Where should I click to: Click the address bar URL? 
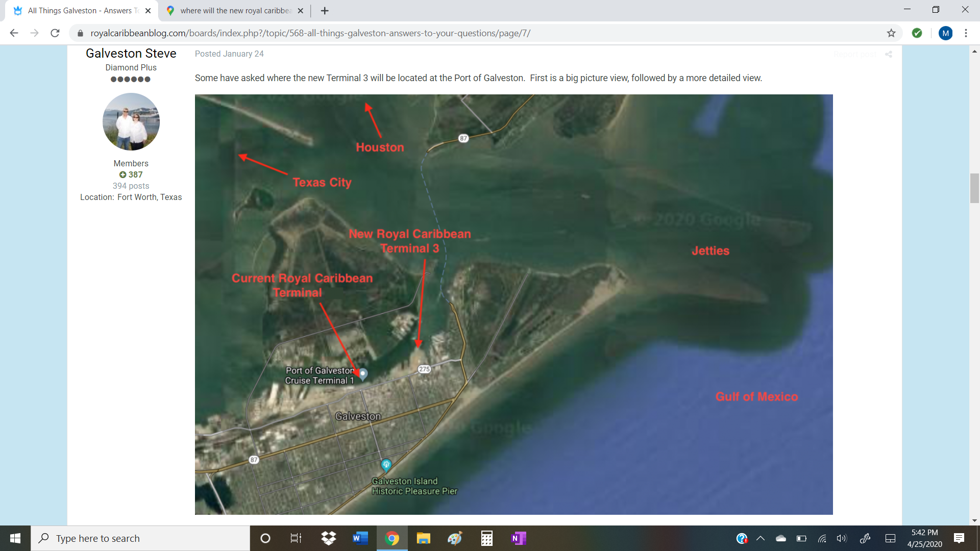click(x=310, y=33)
